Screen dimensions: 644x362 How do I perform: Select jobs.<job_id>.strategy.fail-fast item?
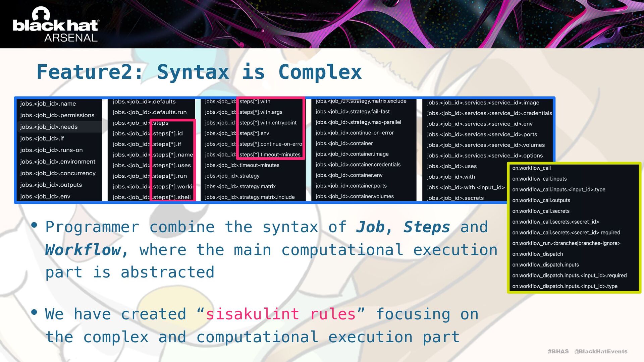pyautogui.click(x=353, y=111)
